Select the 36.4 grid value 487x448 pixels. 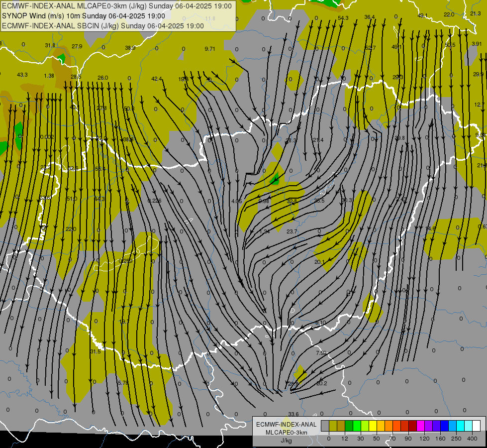[369, 17]
